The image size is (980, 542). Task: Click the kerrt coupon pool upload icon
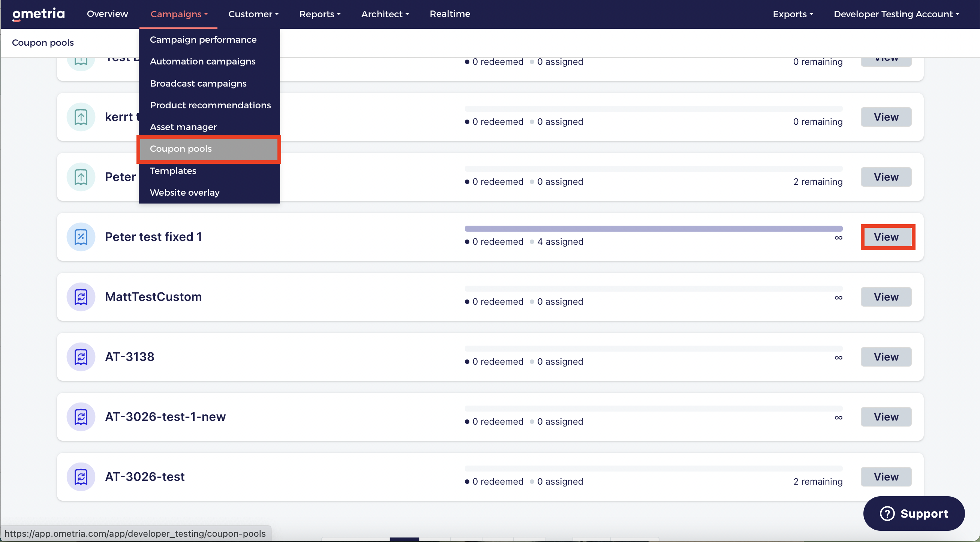coord(81,117)
